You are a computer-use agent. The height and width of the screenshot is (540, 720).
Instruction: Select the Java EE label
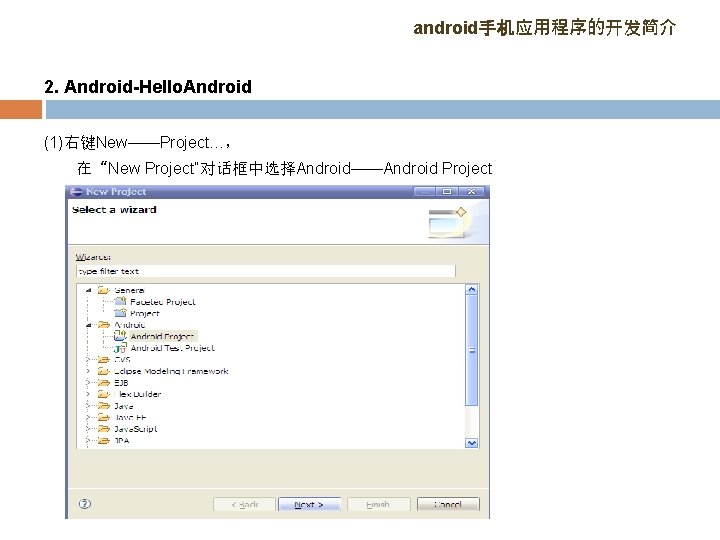(x=130, y=417)
